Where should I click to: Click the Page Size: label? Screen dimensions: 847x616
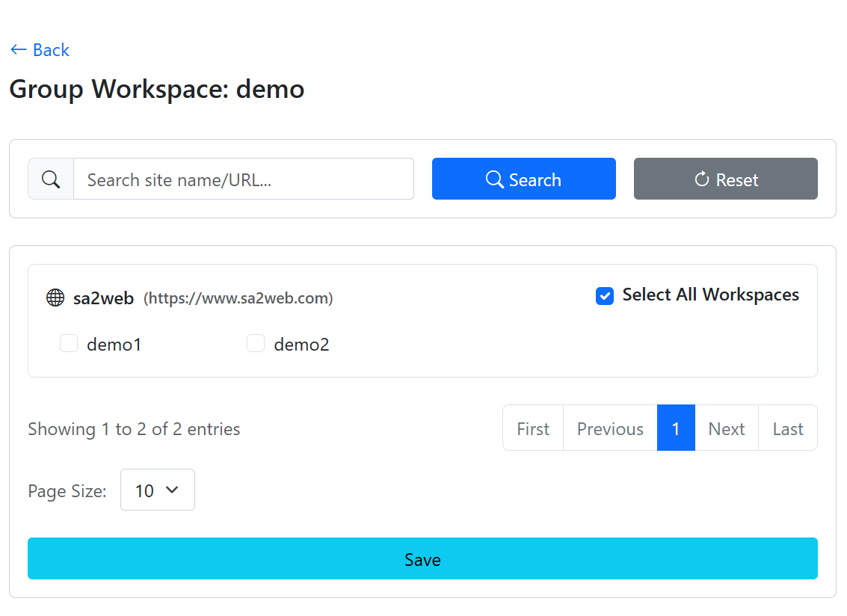point(67,491)
